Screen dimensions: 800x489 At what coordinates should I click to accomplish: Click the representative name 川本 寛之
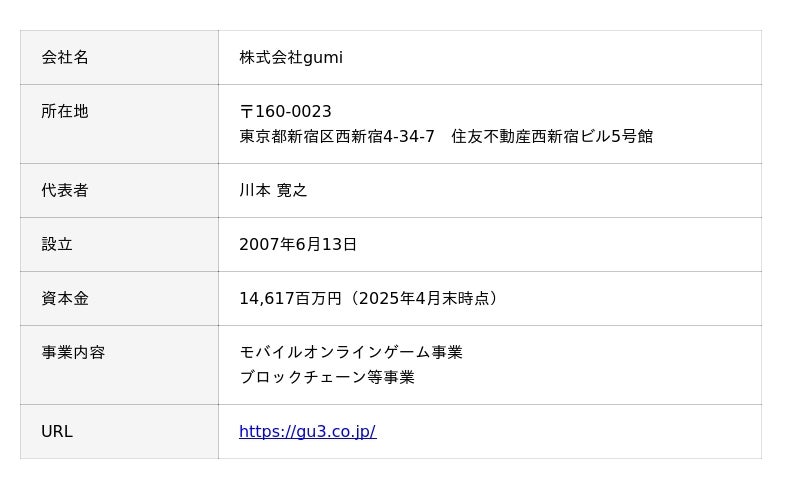click(273, 190)
